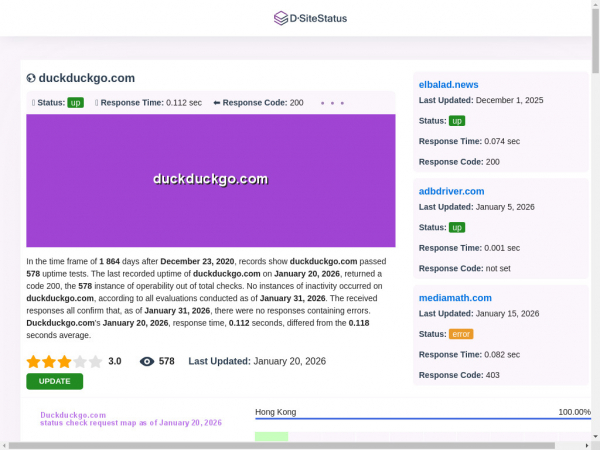This screenshot has width=600, height=450.
Task: Click the eye views icon
Action: [x=147, y=362]
